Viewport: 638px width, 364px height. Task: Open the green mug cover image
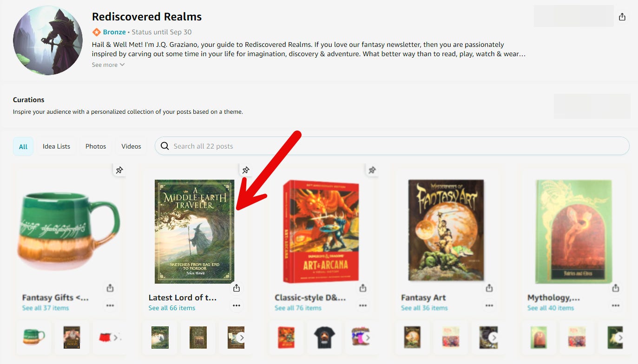tap(69, 232)
